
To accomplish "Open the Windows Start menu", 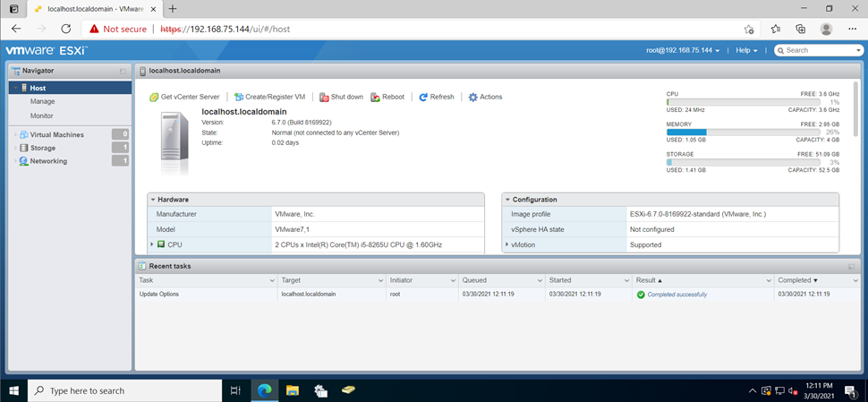I will point(13,390).
